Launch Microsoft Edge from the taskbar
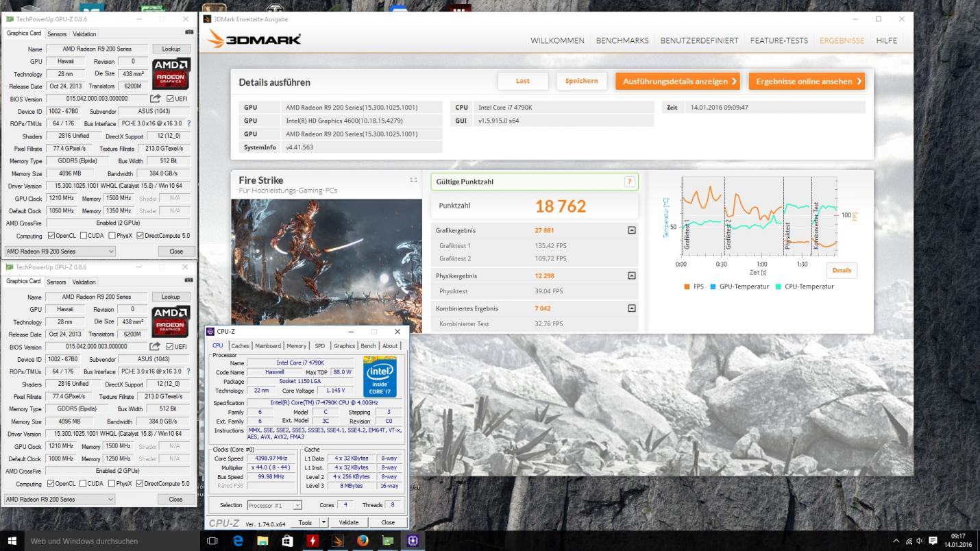The width and height of the screenshot is (980, 551). pyautogui.click(x=238, y=541)
